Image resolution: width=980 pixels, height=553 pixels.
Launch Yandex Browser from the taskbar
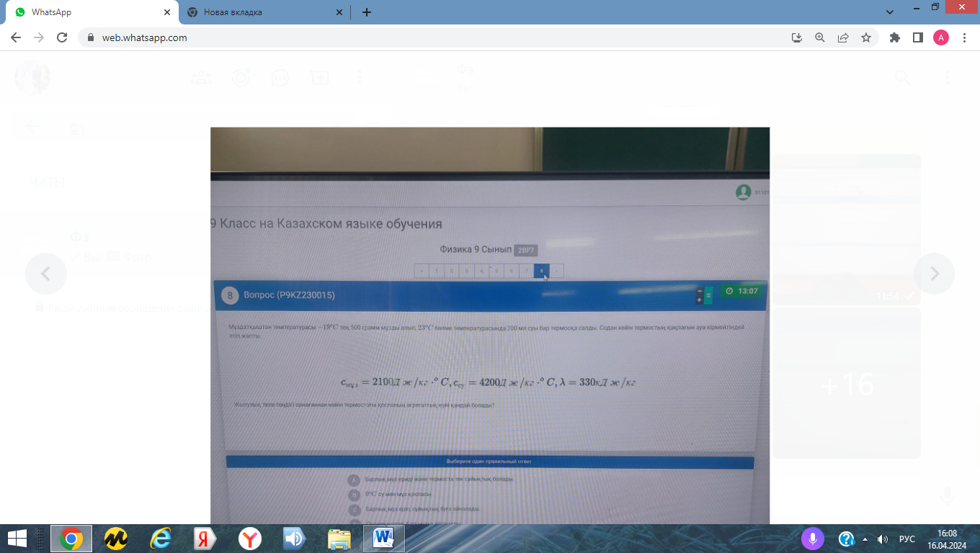click(x=249, y=539)
